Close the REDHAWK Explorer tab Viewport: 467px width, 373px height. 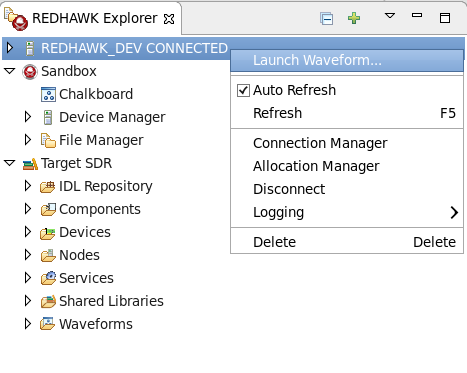(x=169, y=19)
